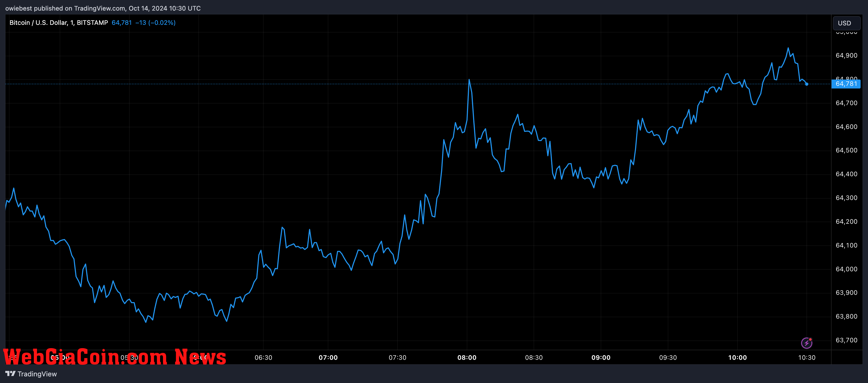Click the 08:00 time axis label
Image resolution: width=868 pixels, height=383 pixels.
pyautogui.click(x=467, y=357)
